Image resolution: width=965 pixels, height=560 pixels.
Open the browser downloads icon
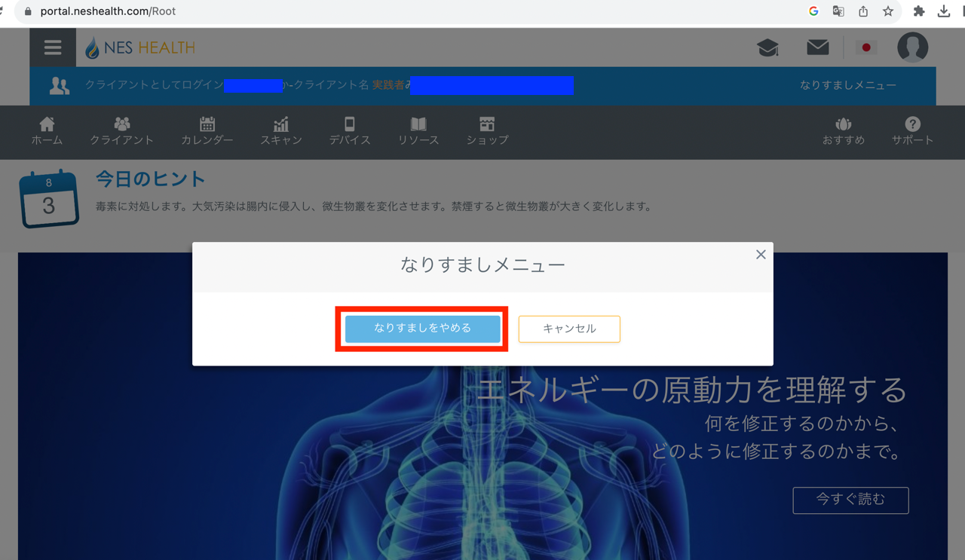tap(944, 11)
